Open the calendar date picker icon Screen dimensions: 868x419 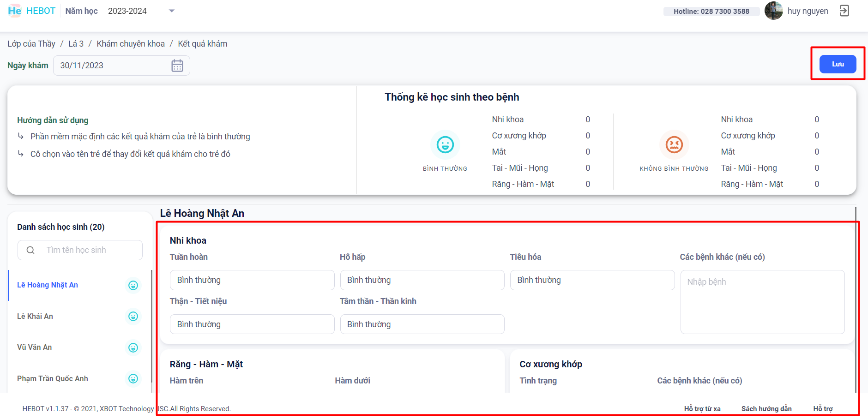pyautogui.click(x=177, y=66)
